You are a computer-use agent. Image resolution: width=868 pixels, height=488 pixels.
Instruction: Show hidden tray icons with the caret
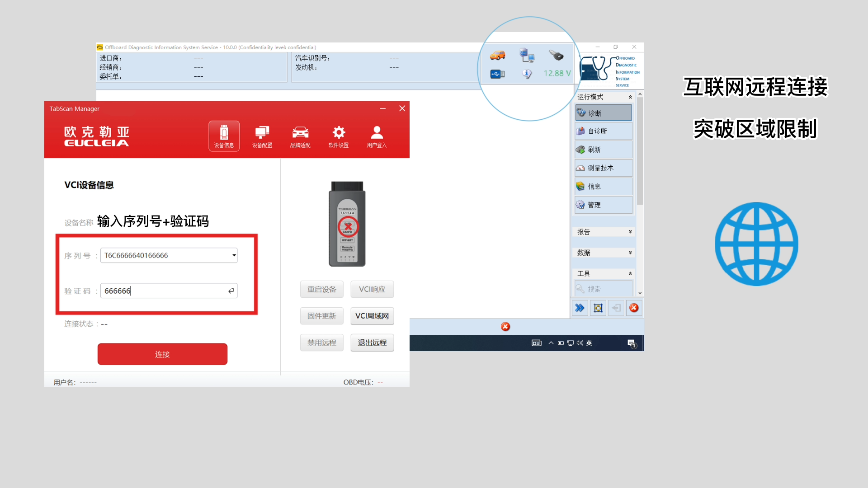(x=551, y=343)
